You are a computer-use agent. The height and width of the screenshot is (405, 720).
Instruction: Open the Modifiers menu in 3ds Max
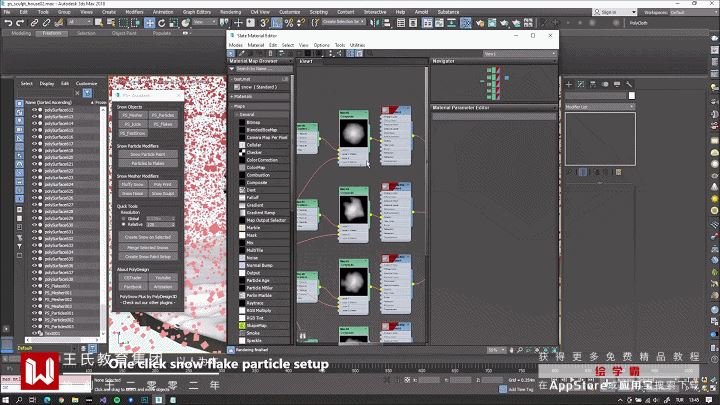click(x=134, y=12)
